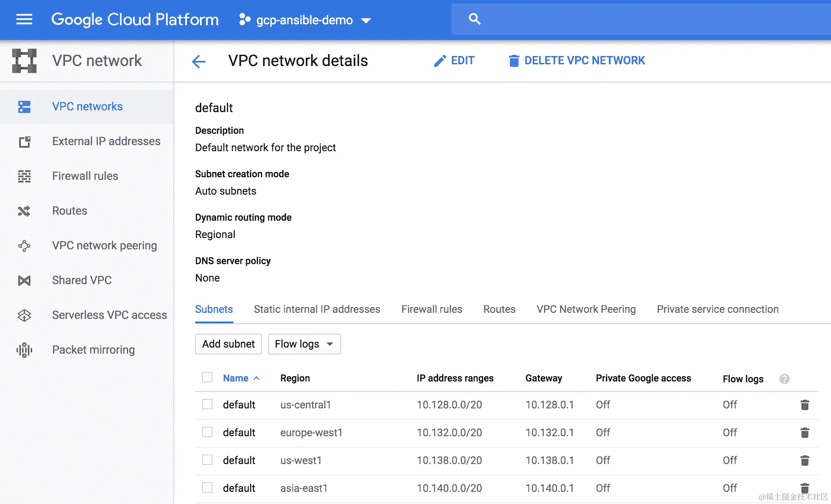Click the Shared VPC sidebar icon

pos(24,281)
